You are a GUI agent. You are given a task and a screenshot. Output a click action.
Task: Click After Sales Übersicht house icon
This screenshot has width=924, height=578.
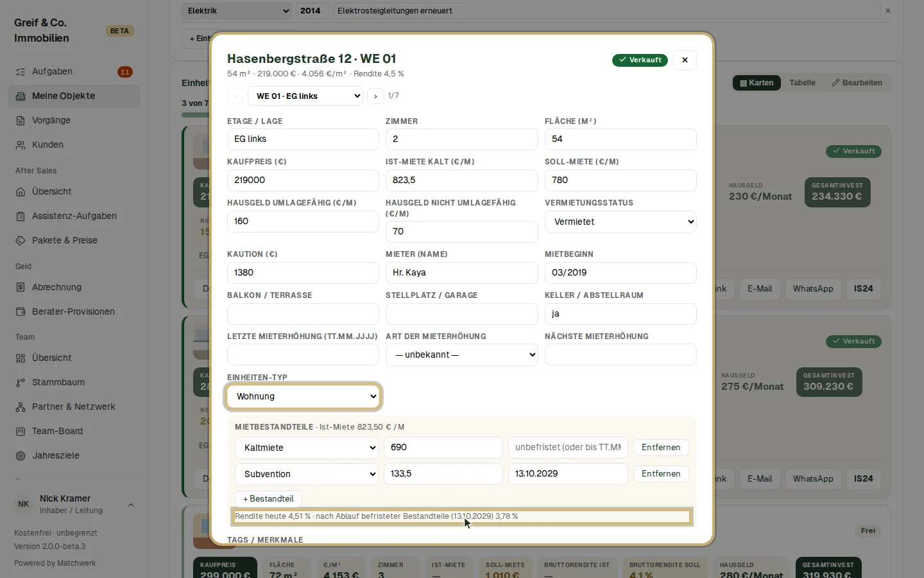pyautogui.click(x=21, y=192)
